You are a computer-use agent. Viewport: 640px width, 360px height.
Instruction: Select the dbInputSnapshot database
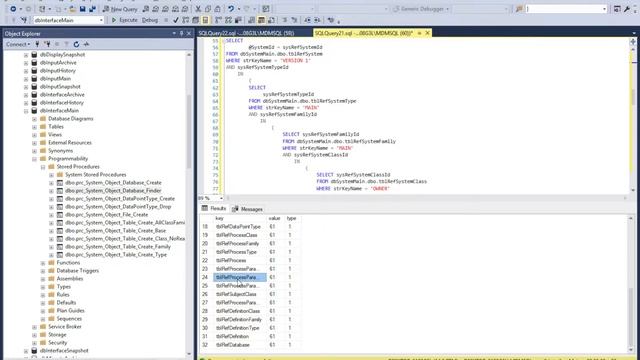click(x=60, y=87)
